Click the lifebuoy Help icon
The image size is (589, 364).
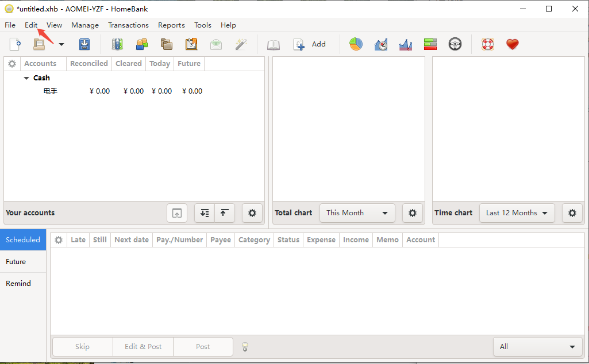(x=487, y=44)
